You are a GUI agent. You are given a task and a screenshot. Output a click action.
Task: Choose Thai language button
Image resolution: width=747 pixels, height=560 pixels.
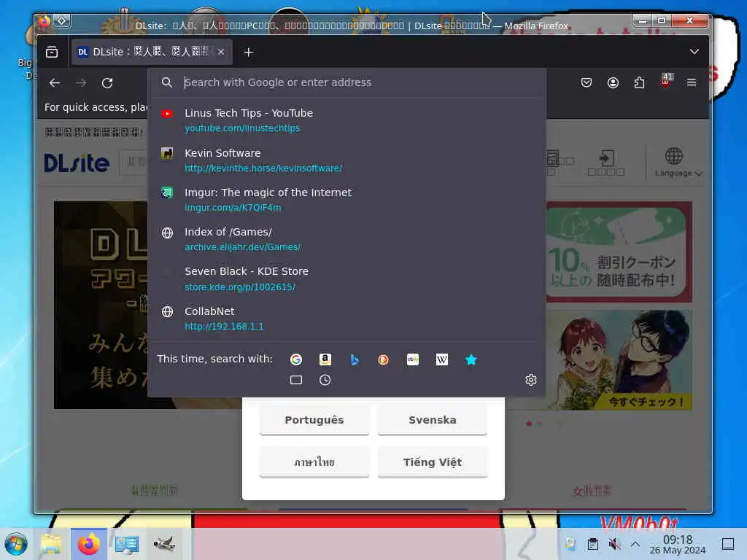tap(314, 462)
